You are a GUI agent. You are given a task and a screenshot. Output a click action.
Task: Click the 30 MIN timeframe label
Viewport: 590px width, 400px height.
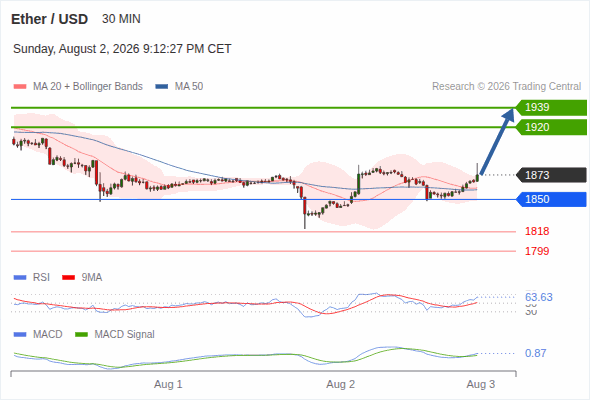point(121,19)
